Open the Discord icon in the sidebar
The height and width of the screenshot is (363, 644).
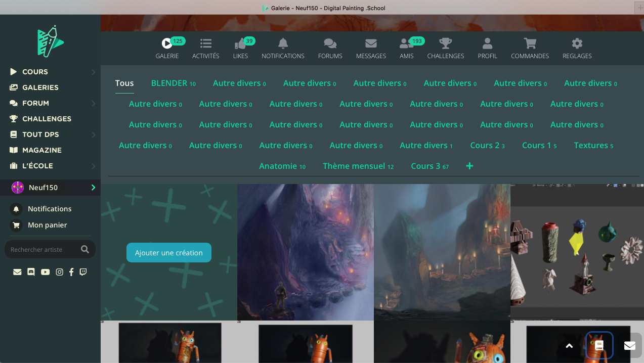point(31,272)
